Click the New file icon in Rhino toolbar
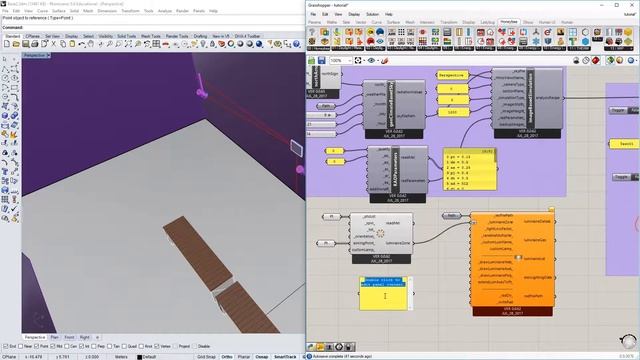Viewport: 640px width, 360px height. coord(7,44)
